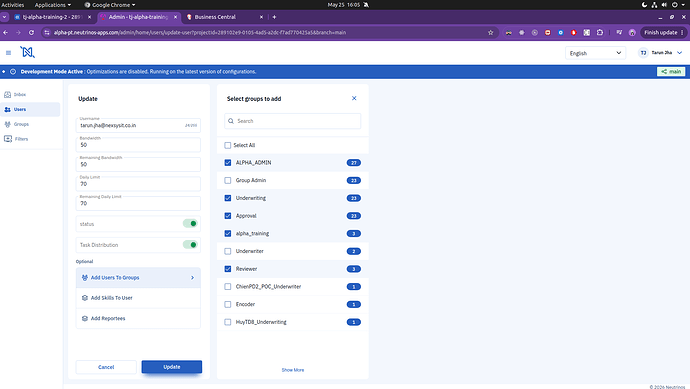690x389 pixels.
Task: Expand the Tarun Jha user menu
Action: pyautogui.click(x=679, y=53)
